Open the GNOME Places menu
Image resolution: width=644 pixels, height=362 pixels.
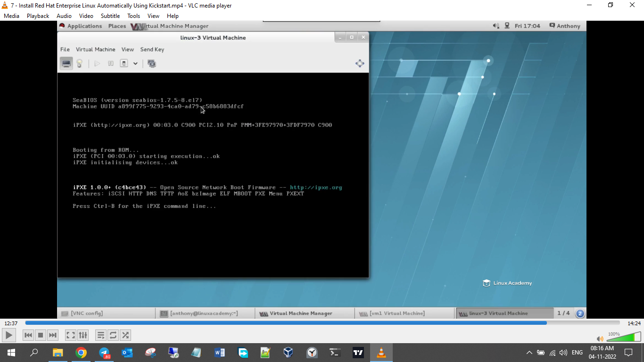117,26
